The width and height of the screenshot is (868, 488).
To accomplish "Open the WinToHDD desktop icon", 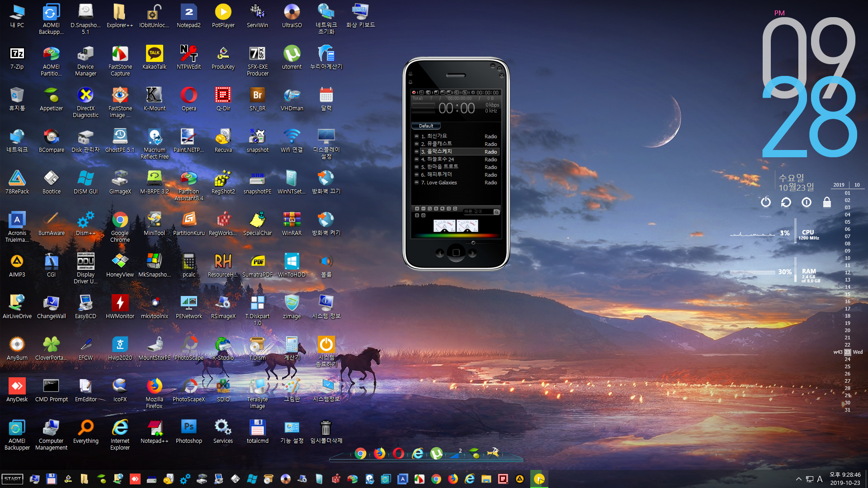I will (292, 266).
